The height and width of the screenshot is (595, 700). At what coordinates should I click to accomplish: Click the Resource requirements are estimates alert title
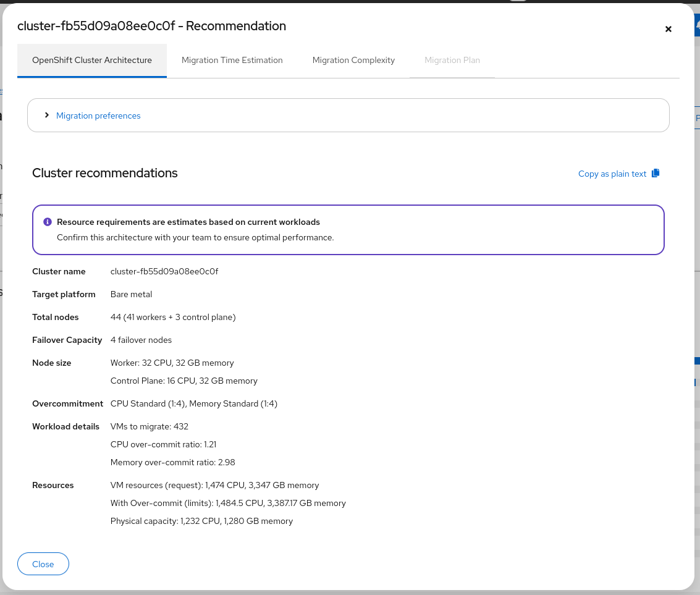188,222
